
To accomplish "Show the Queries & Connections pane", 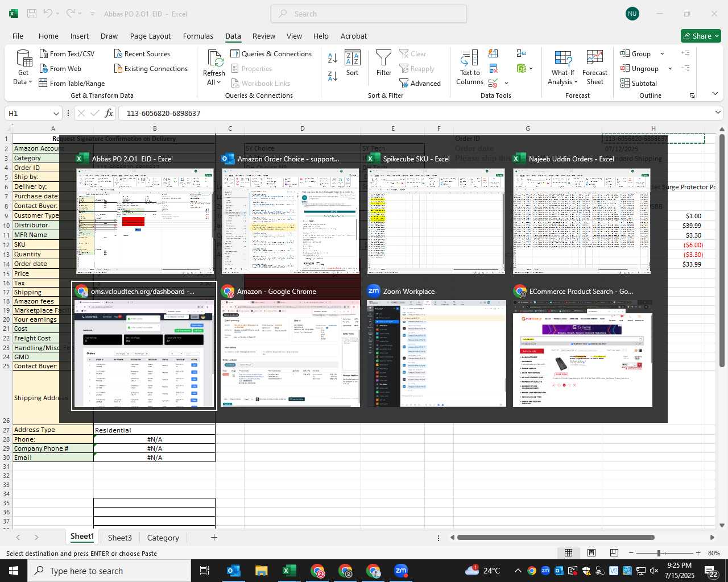I will [271, 53].
